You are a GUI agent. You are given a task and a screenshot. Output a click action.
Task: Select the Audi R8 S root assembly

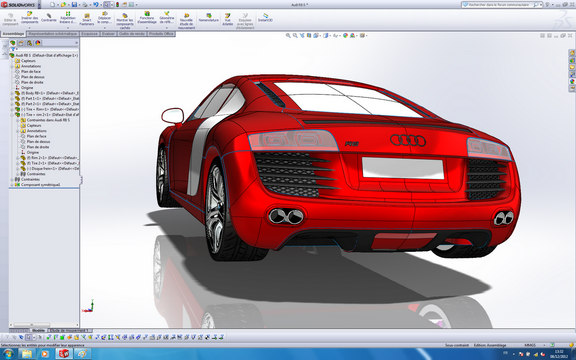pos(43,55)
